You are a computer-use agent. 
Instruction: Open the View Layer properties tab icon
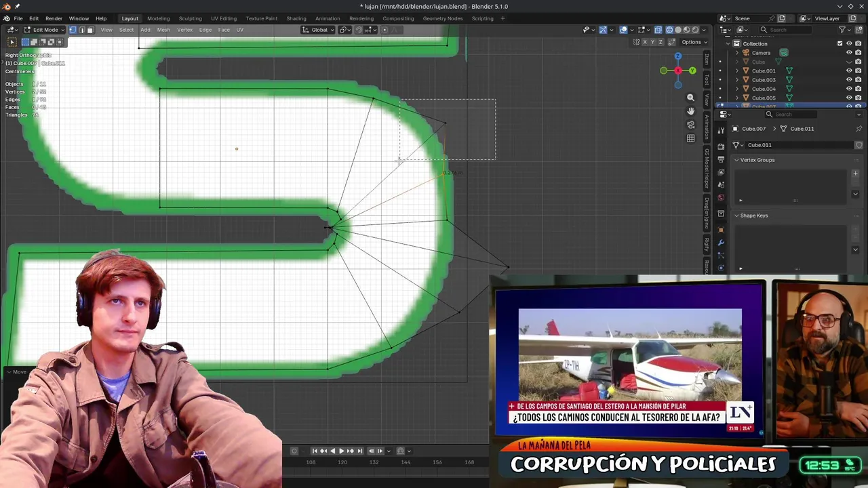click(x=721, y=171)
